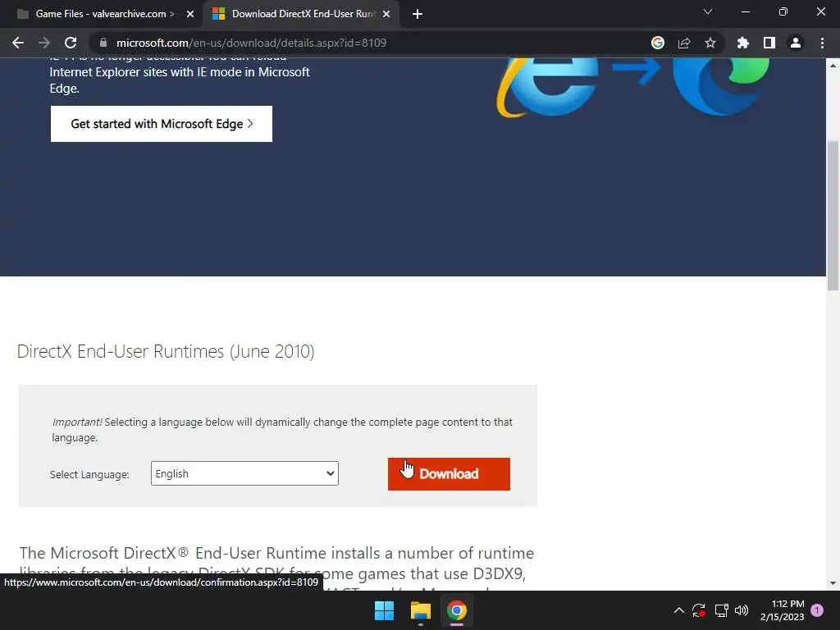Viewport: 840px width, 630px height.
Task: Open network settings tray icon
Action: 722,610
